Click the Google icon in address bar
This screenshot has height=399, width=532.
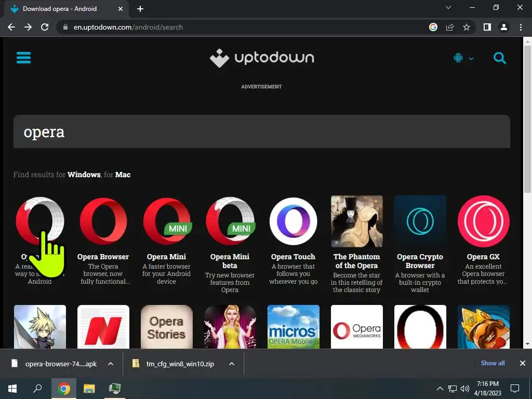[433, 27]
